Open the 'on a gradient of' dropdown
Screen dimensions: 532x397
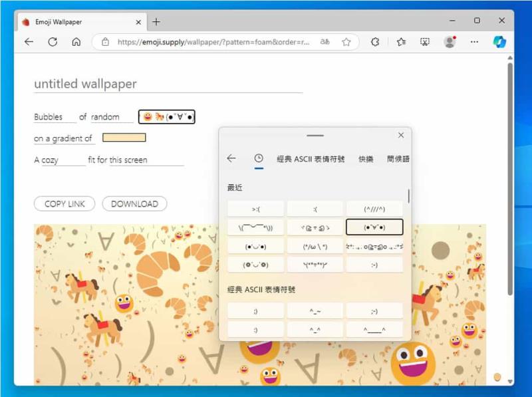click(x=64, y=138)
